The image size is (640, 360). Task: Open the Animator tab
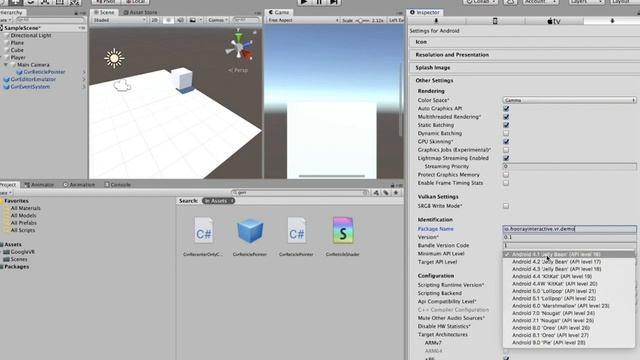coord(39,184)
